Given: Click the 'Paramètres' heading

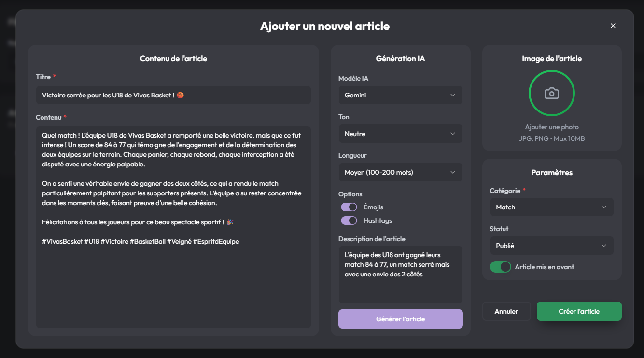Looking at the screenshot, I should coord(552,173).
